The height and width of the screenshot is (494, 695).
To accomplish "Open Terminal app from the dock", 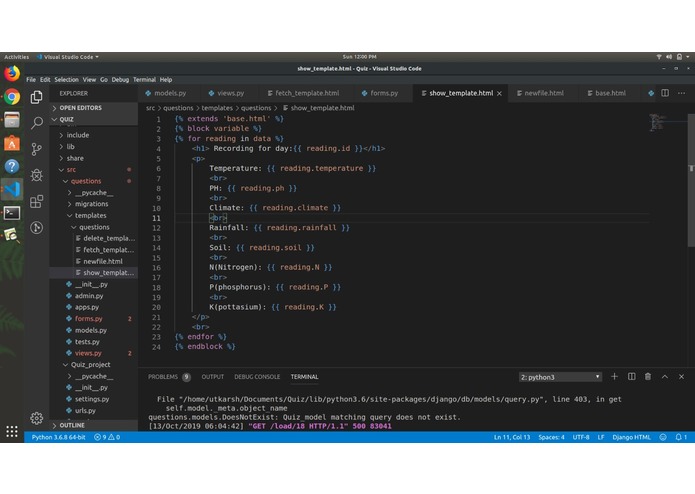I will 12,213.
